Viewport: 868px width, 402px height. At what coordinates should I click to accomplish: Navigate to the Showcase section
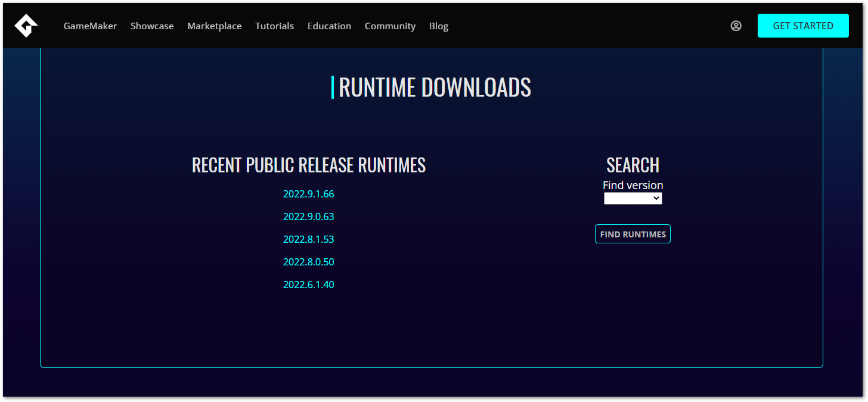pos(152,26)
